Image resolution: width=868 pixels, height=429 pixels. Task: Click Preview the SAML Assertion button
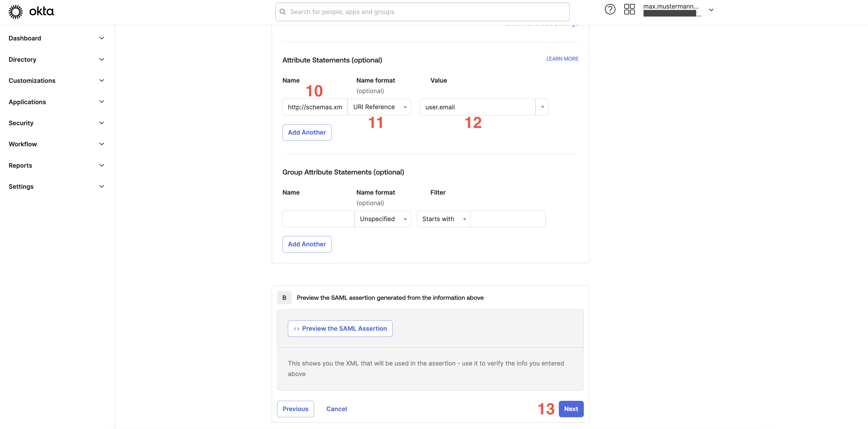click(x=340, y=328)
